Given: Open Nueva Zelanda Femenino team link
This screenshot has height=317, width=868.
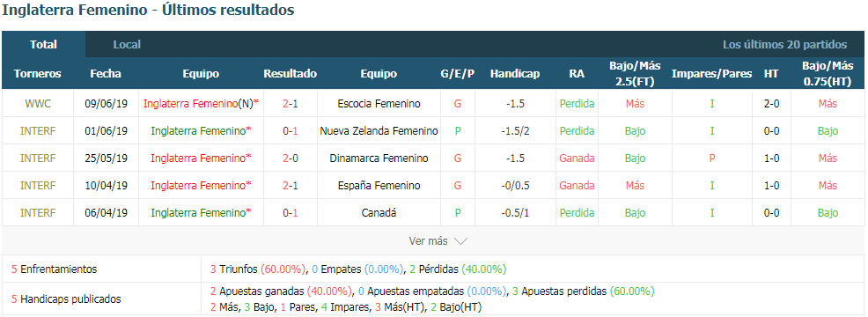Looking at the screenshot, I should coord(379,131).
